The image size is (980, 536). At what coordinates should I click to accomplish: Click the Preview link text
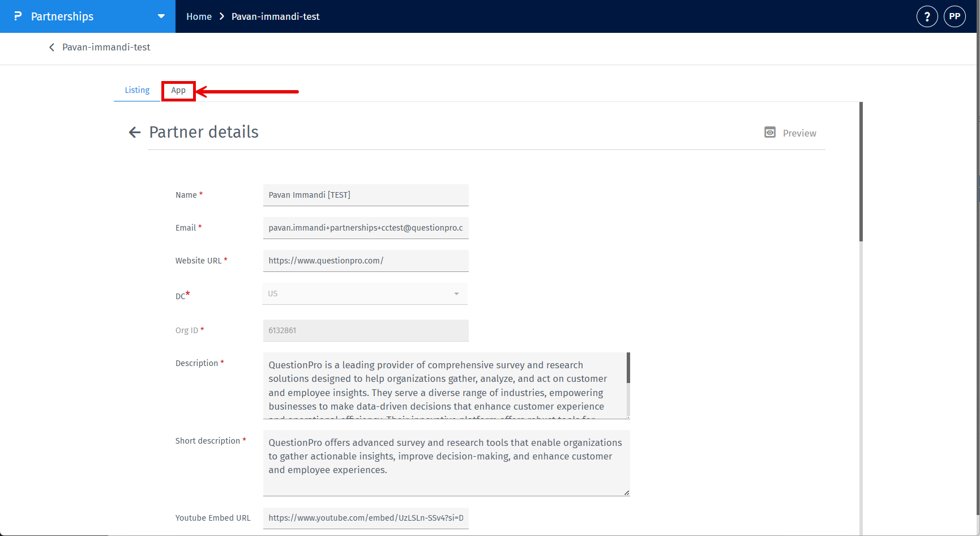pos(799,133)
